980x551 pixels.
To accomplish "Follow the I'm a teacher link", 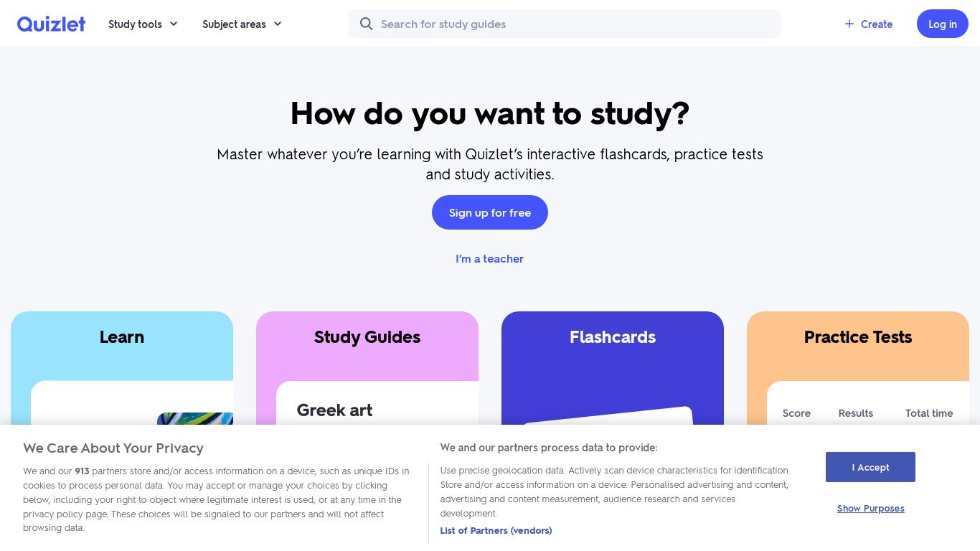I will click(490, 259).
